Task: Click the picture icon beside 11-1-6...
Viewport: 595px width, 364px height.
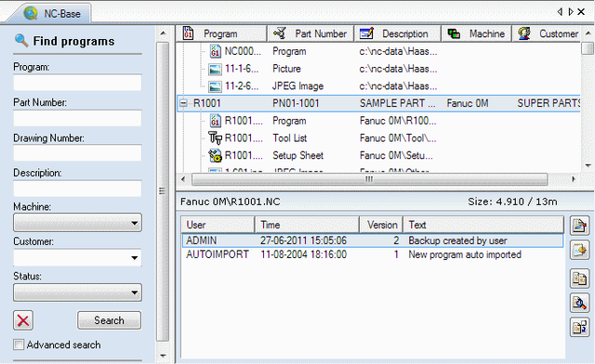Action: click(x=215, y=69)
